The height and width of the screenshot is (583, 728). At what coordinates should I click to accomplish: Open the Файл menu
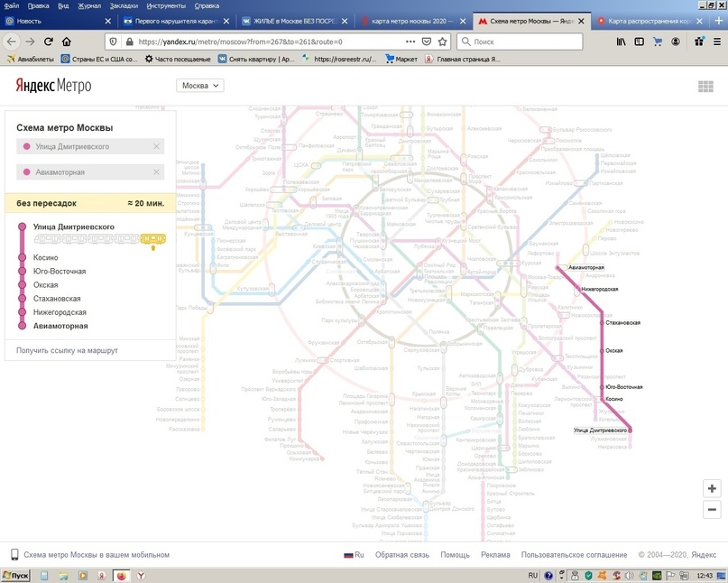(x=11, y=6)
